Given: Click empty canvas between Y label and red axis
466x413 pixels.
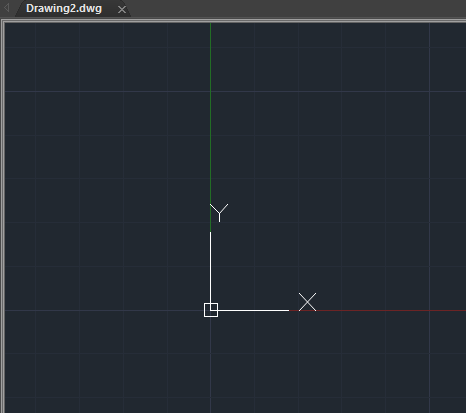Looking at the screenshot, I should point(260,260).
